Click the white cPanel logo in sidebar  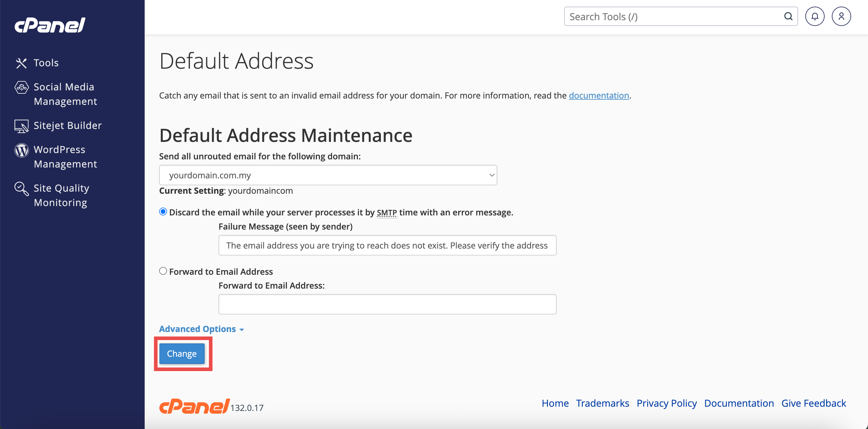50,25
